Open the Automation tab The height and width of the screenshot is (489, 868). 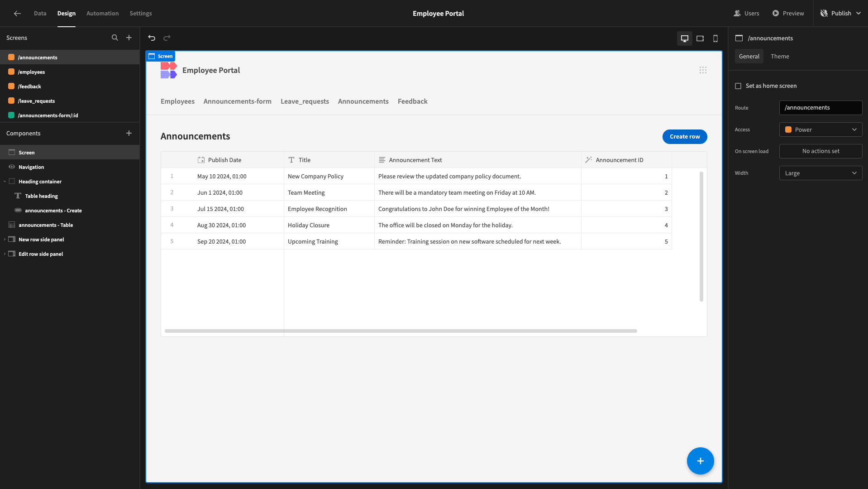[x=103, y=14]
